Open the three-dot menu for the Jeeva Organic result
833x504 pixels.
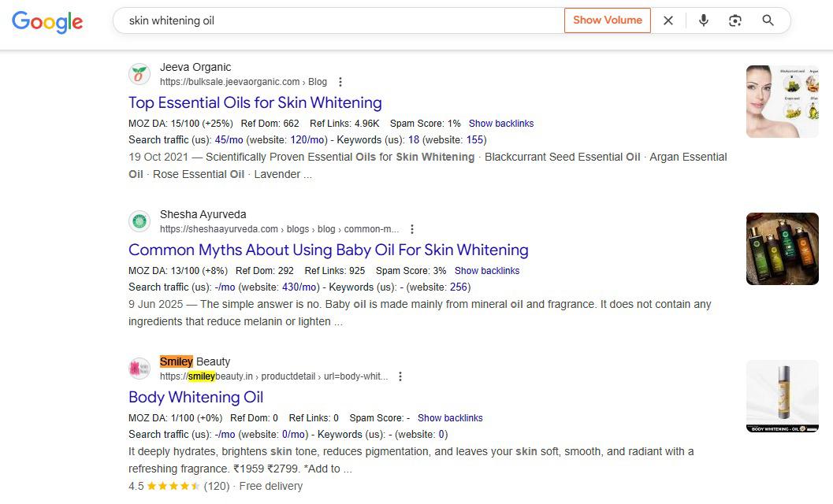(x=340, y=82)
